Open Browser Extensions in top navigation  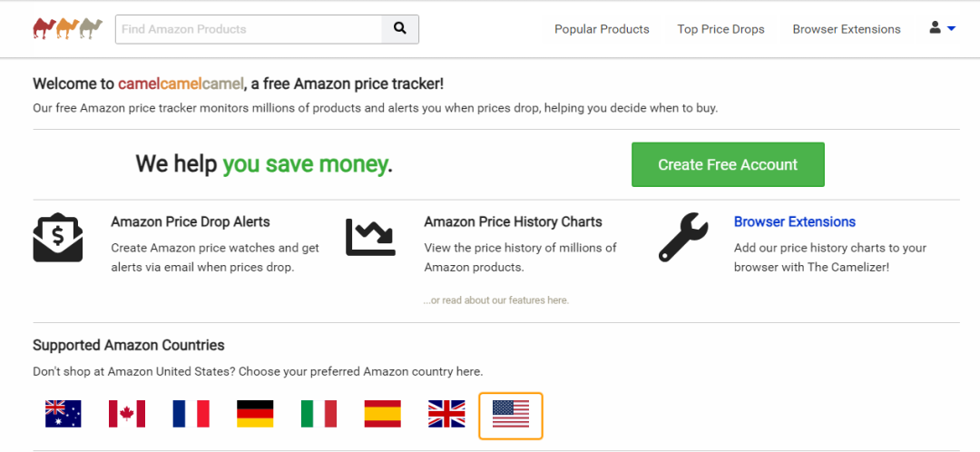coord(847,29)
